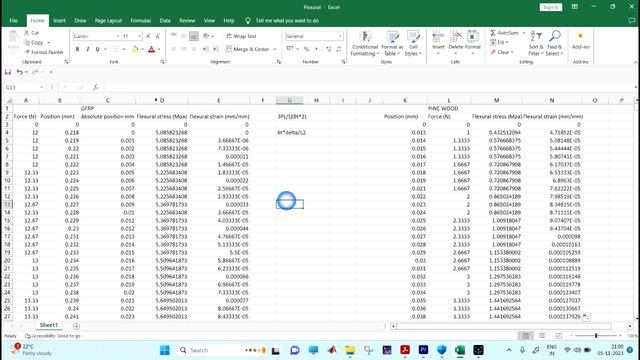Image resolution: width=640 pixels, height=360 pixels.
Task: Open Cell Styles gallery
Action: pos(413,43)
